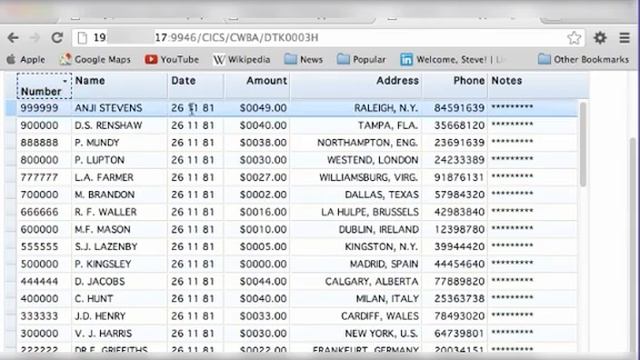Screen dimensions: 640x360
Task: Open the browser hamburger menu
Action: pos(624,38)
